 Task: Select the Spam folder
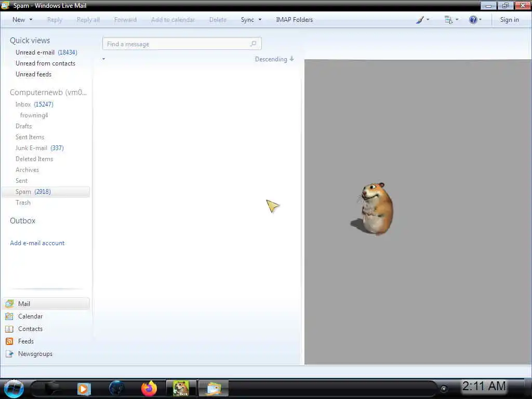[46, 192]
